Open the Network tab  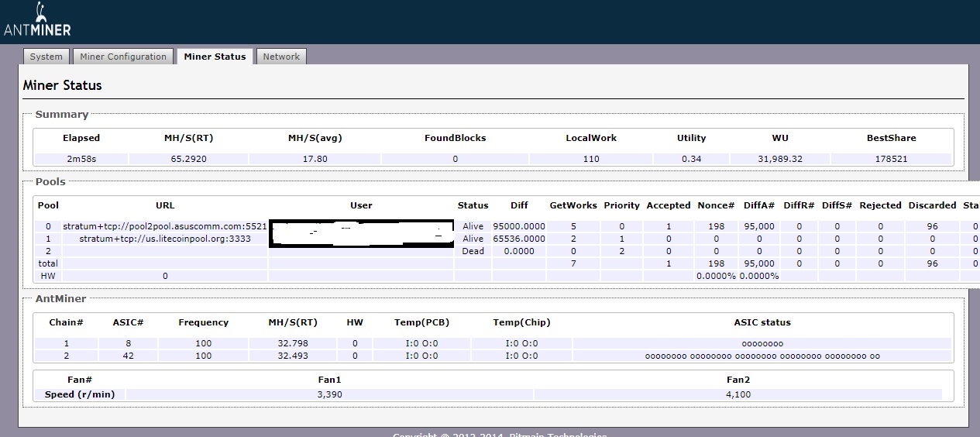point(281,57)
